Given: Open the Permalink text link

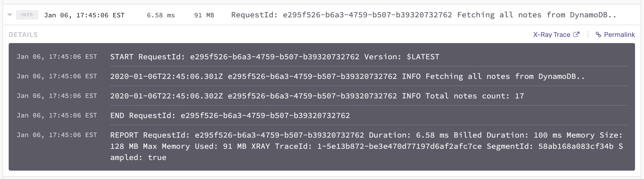Looking at the screenshot, I should (x=619, y=35).
